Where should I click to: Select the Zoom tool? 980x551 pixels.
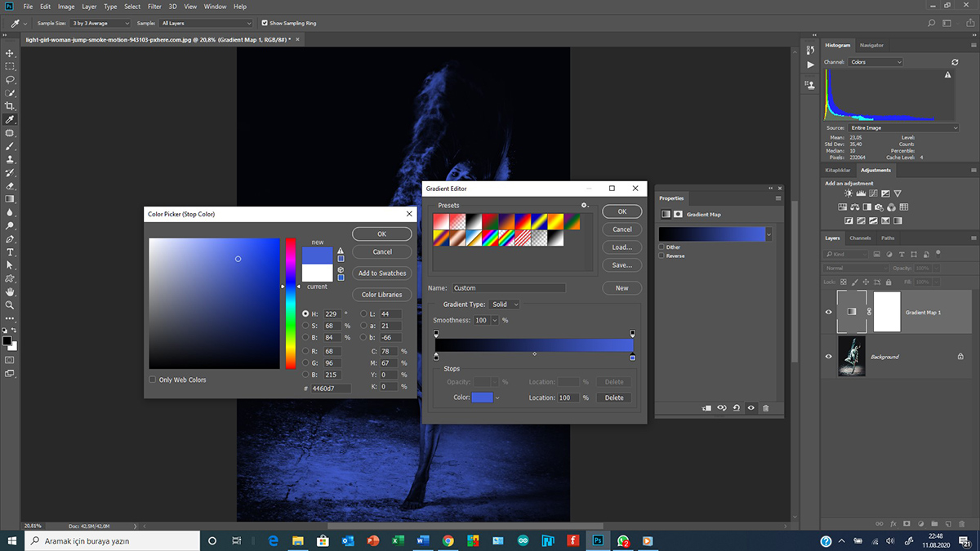[x=10, y=305]
